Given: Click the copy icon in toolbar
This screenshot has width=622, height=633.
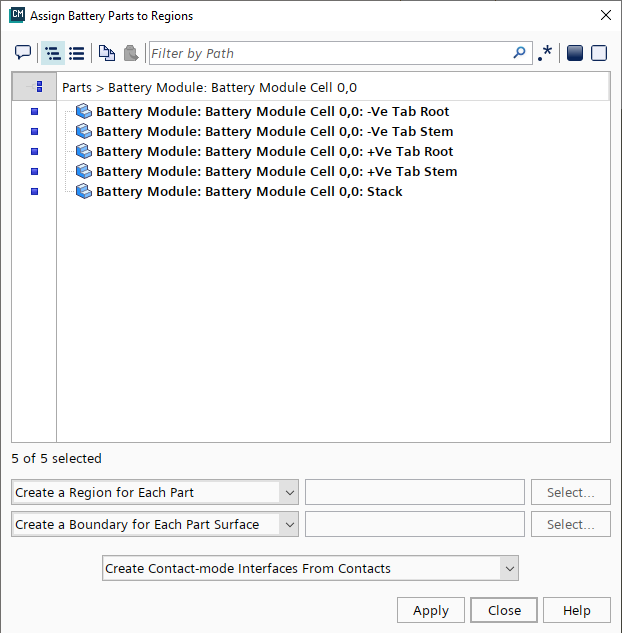Looking at the screenshot, I should click(106, 53).
